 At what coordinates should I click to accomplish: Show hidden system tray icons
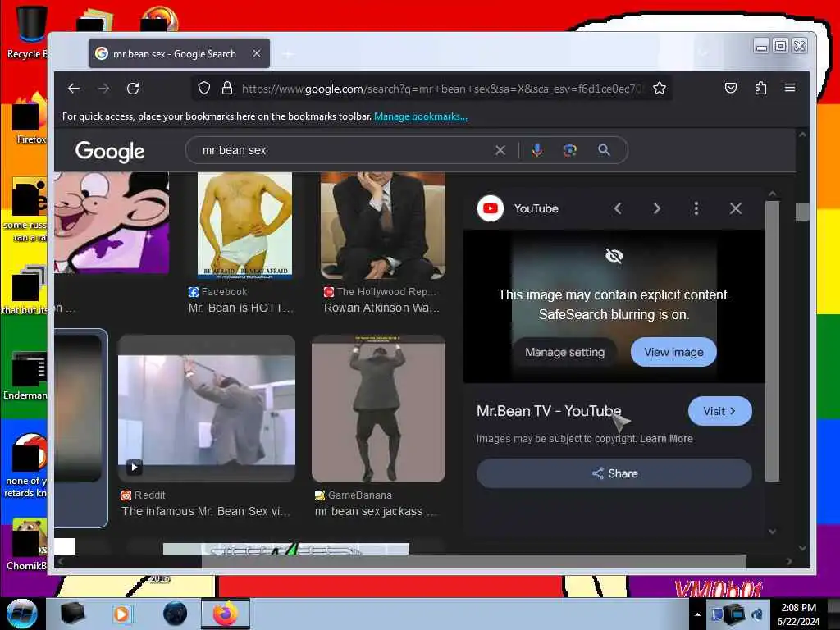coord(697,614)
